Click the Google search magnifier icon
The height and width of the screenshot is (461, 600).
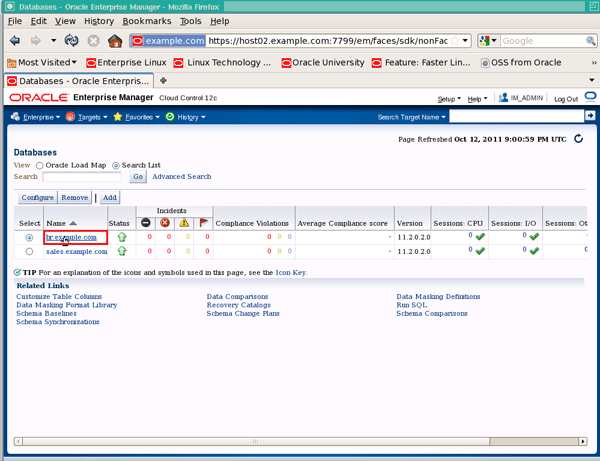click(x=590, y=41)
